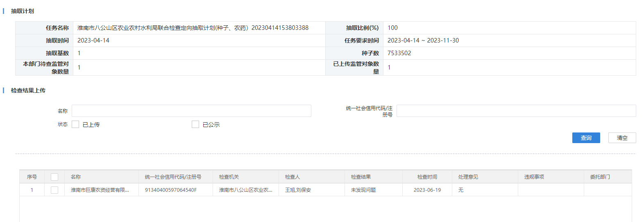Click the 检查时间 column header
This screenshot has width=644, height=222.
427,177
